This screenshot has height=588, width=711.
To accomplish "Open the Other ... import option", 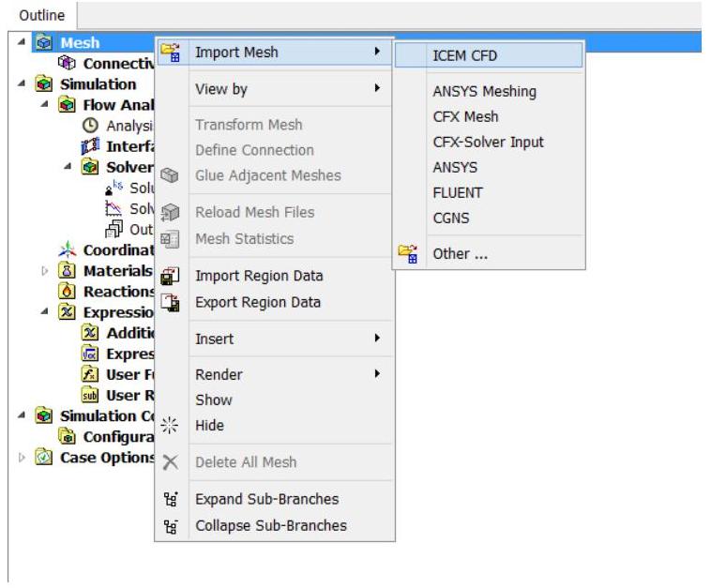I will [x=489, y=254].
